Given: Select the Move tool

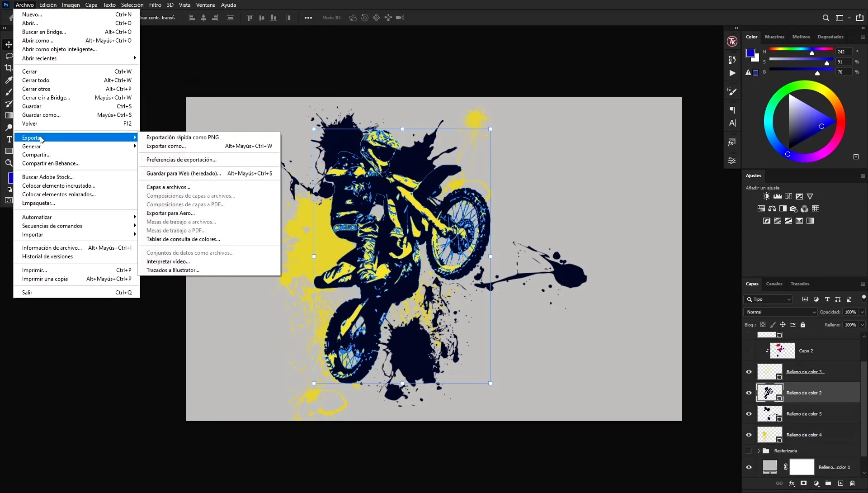Looking at the screenshot, I should [x=9, y=44].
